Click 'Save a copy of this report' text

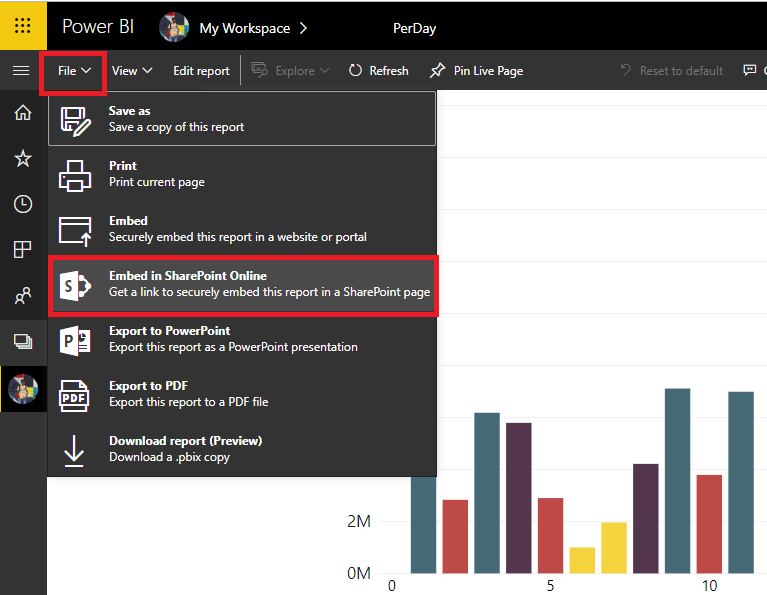coord(176,127)
